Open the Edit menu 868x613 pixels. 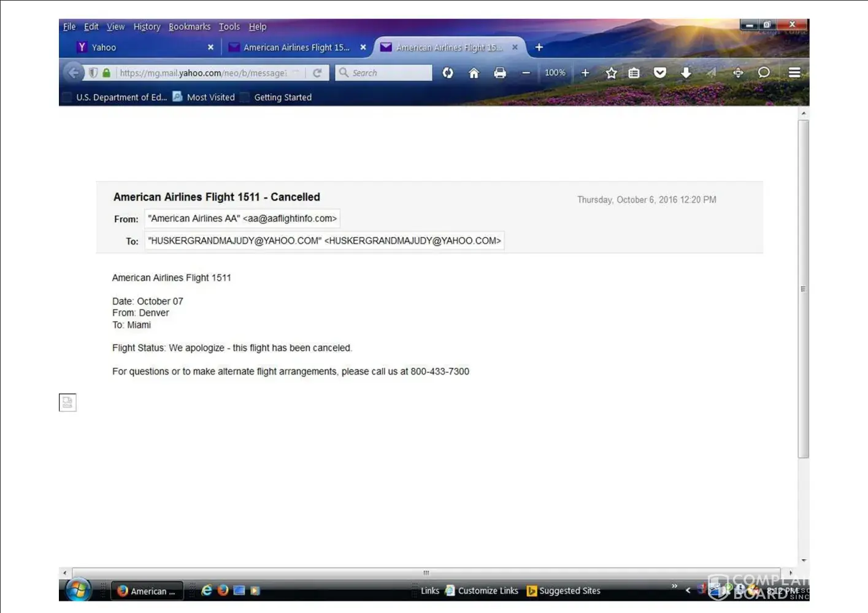click(91, 27)
